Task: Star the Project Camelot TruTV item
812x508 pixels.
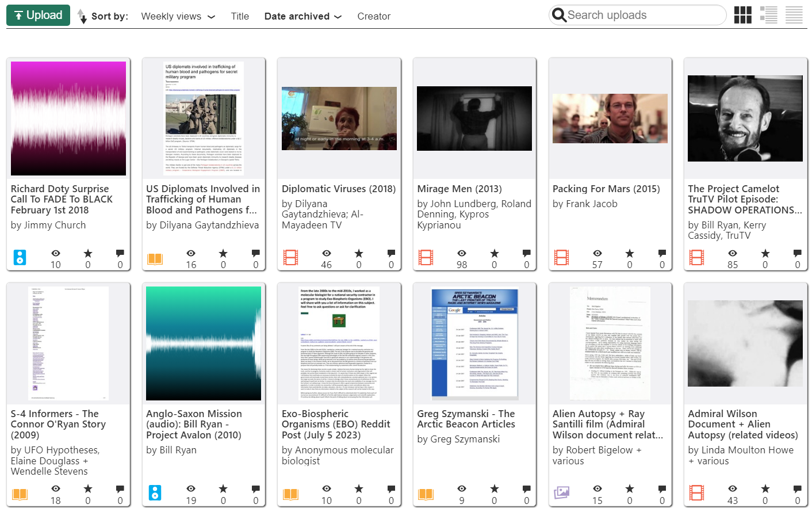Action: [765, 253]
